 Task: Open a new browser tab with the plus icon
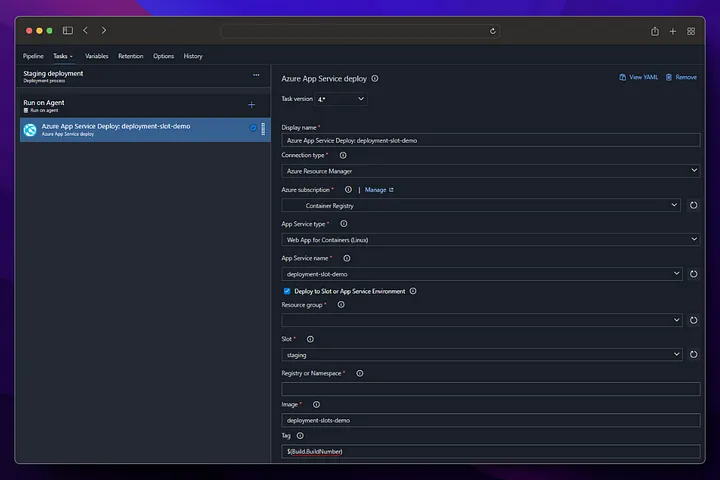(x=673, y=31)
